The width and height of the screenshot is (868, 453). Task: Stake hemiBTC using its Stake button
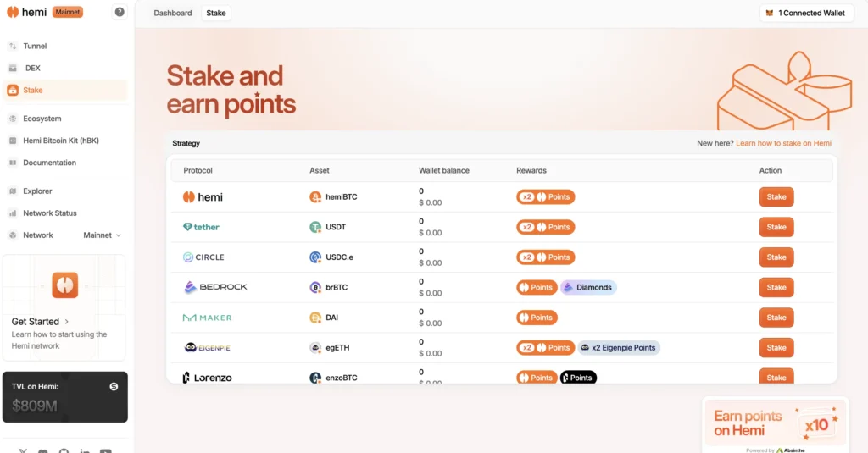pyautogui.click(x=776, y=197)
